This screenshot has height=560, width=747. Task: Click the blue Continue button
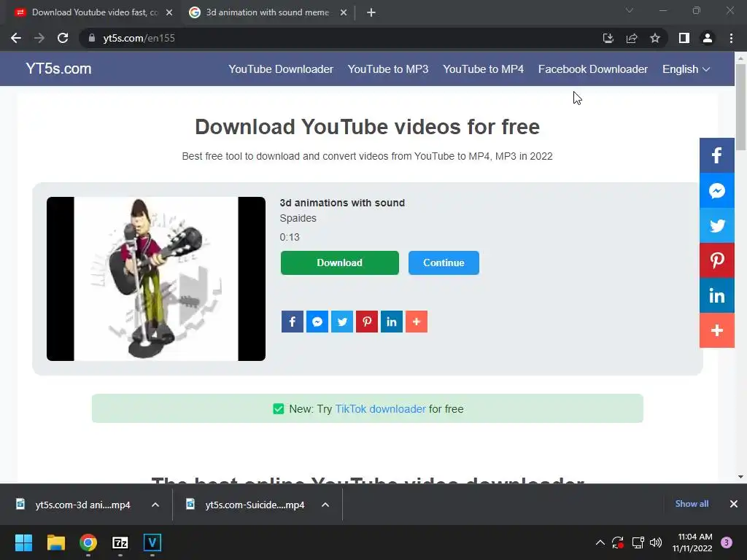444,262
